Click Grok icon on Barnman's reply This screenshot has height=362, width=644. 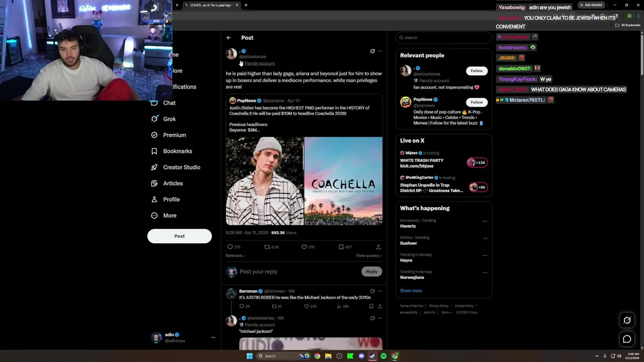tap(372, 291)
